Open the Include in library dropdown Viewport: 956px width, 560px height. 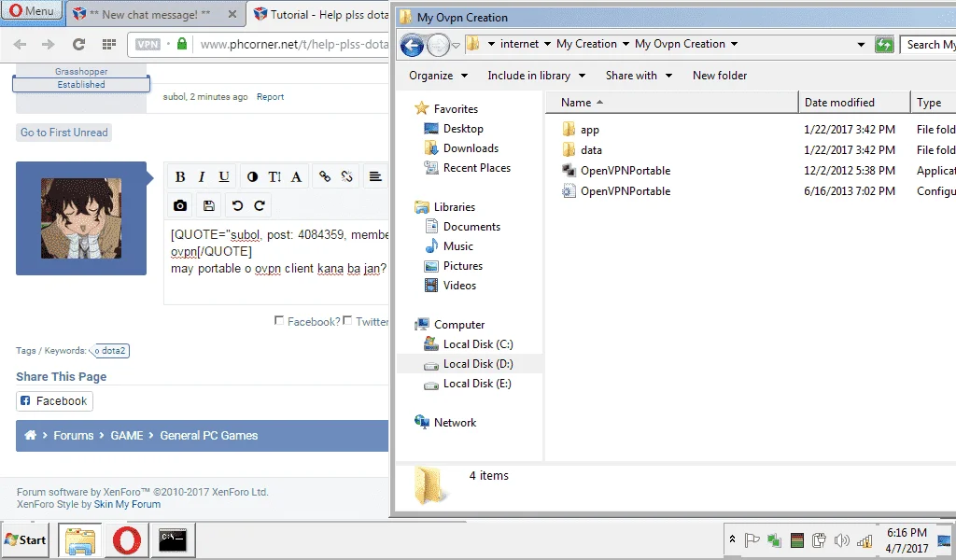[537, 76]
